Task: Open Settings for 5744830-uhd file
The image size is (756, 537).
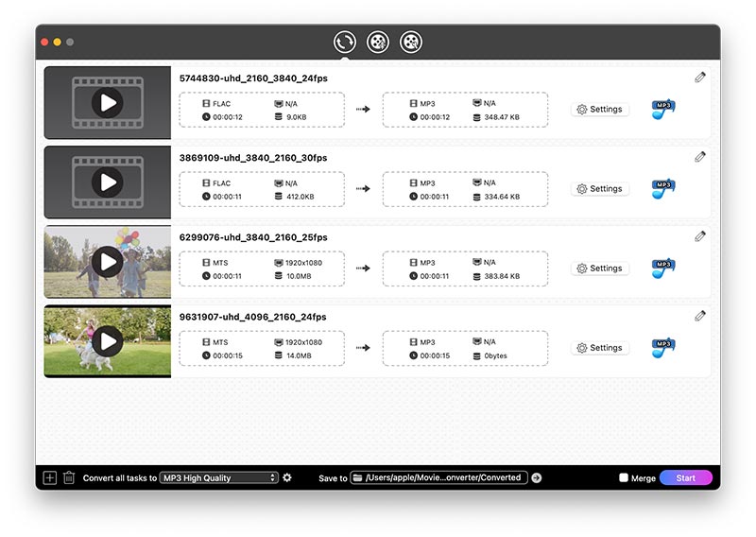Action: tap(600, 110)
